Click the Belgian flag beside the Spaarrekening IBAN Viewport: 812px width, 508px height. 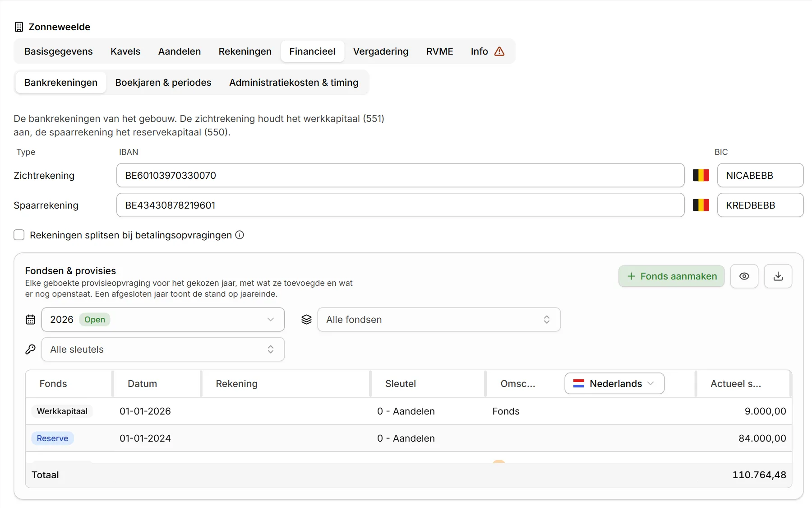click(x=701, y=205)
